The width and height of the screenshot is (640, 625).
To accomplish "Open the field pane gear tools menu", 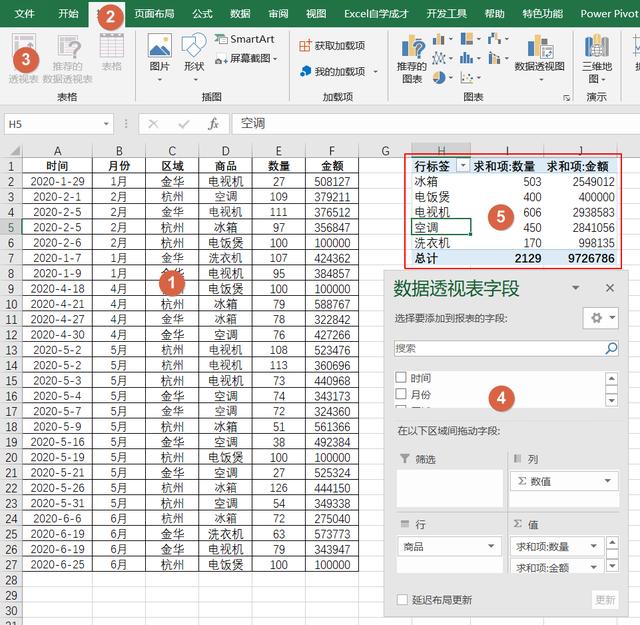I will coord(601,318).
